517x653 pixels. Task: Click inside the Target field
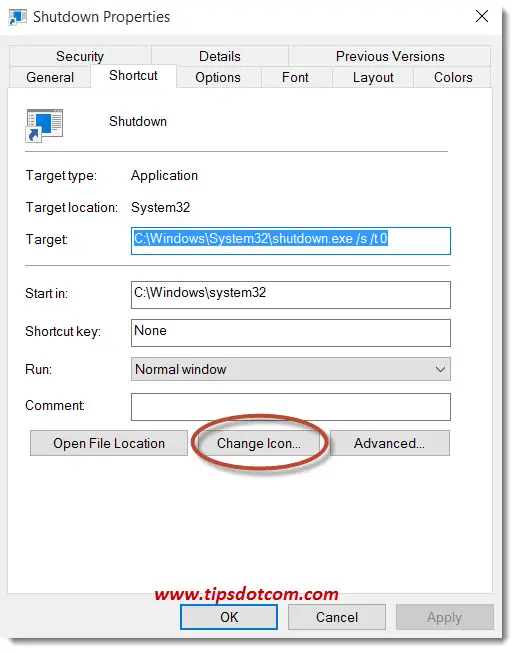(290, 241)
